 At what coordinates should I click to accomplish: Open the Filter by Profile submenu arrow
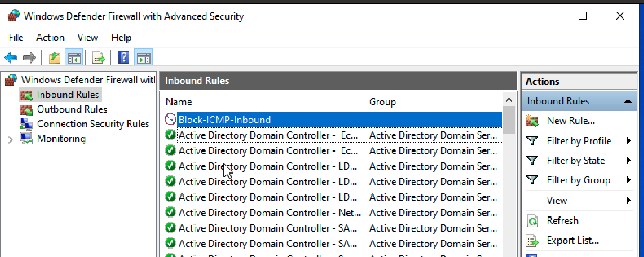click(628, 141)
